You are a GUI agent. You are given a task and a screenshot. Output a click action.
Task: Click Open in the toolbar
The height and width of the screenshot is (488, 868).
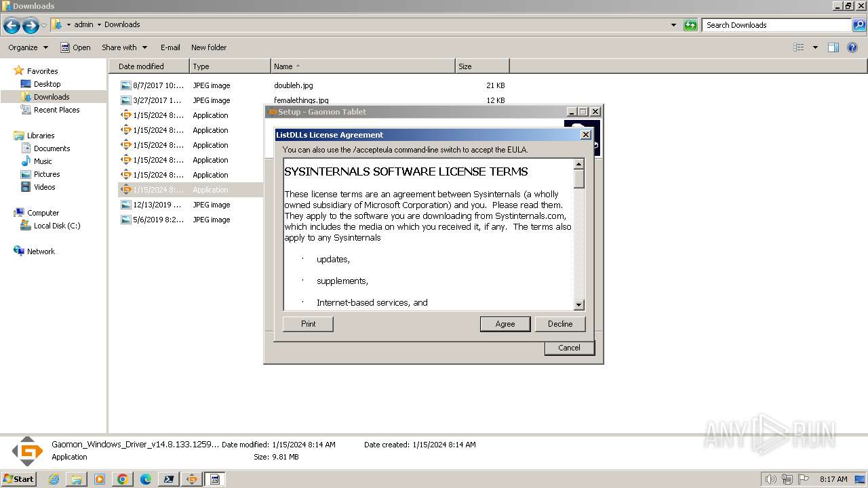[75, 47]
